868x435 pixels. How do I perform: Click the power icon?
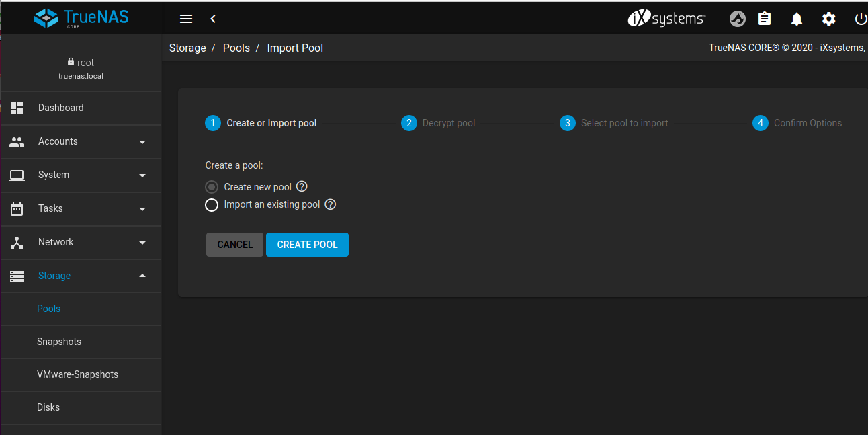[x=860, y=19]
